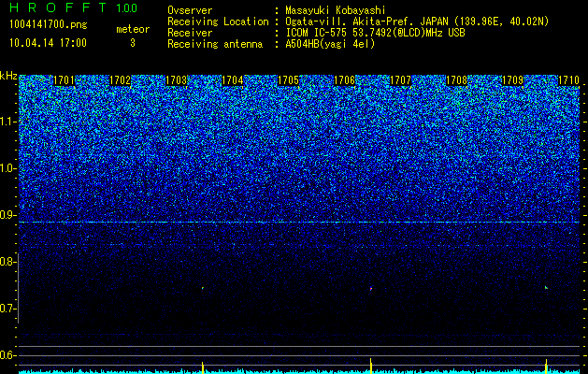Click the kHz axis unit label
The height and width of the screenshot is (374, 588).
click(x=8, y=76)
